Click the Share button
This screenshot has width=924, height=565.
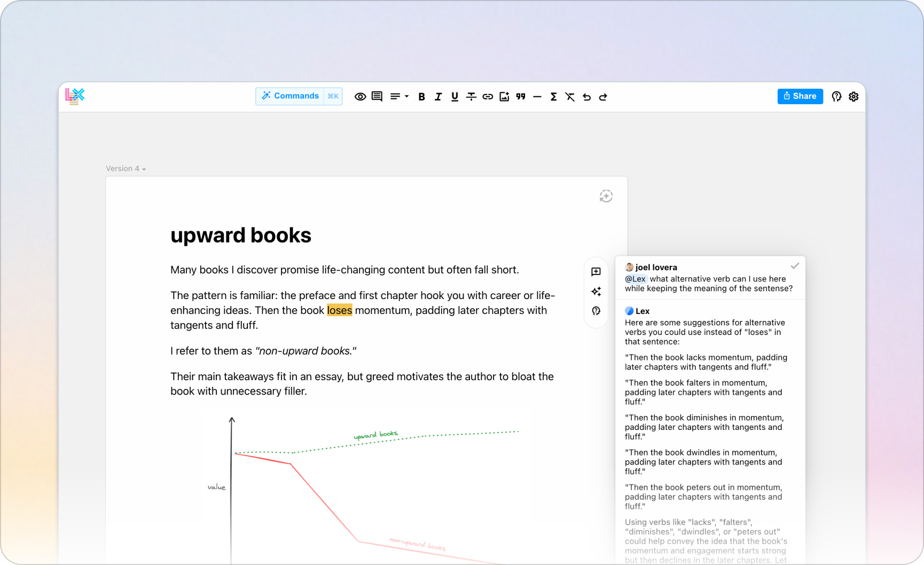tap(800, 96)
